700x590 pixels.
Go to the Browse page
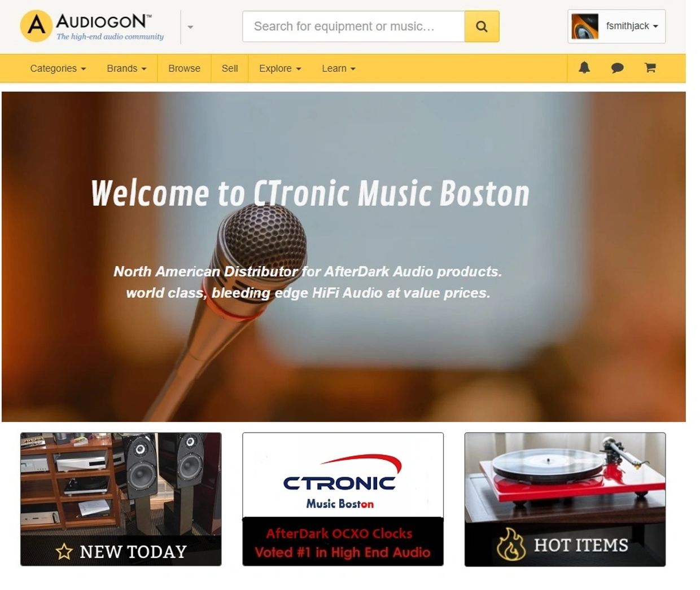pyautogui.click(x=184, y=68)
